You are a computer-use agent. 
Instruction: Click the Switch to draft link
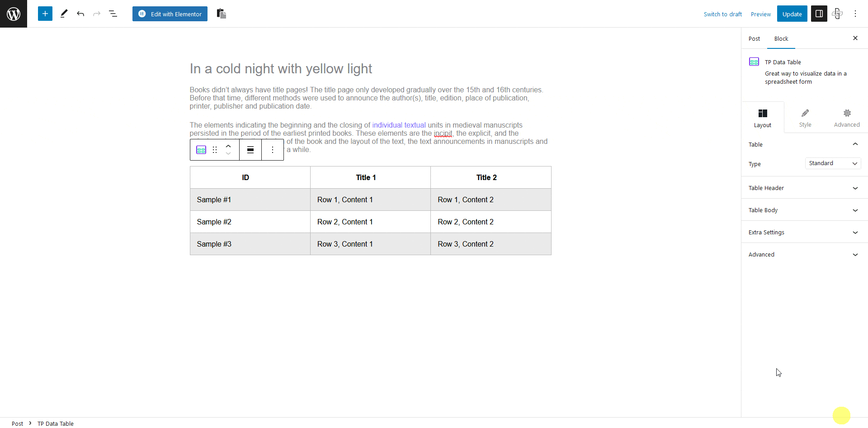pos(722,14)
